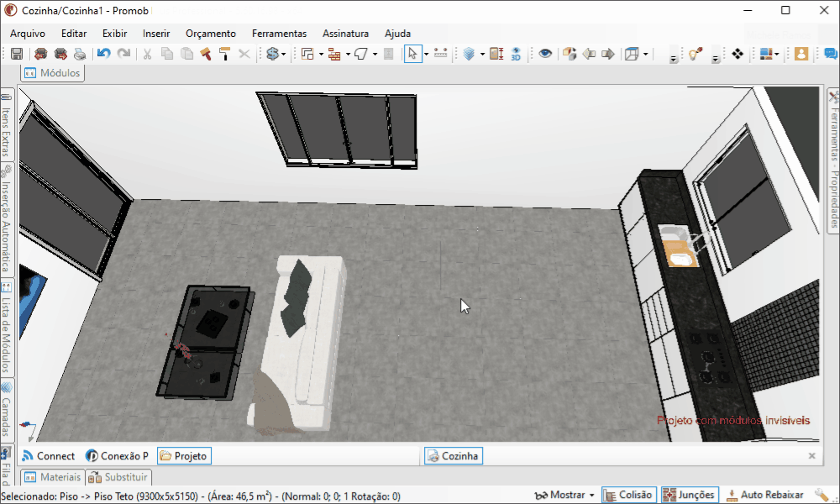Toggle the Colisão option

[627, 496]
